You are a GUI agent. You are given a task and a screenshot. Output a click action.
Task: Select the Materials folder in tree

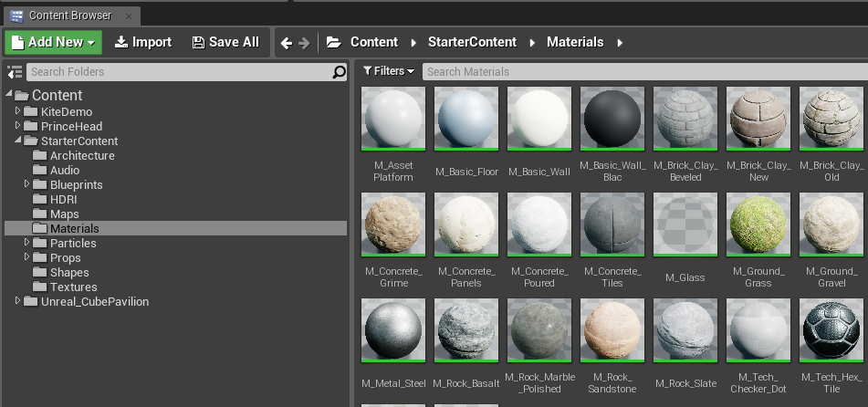pos(175,228)
